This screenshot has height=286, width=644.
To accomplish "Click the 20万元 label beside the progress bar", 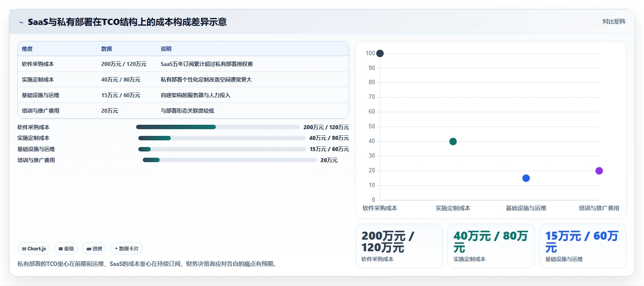I will (x=329, y=160).
